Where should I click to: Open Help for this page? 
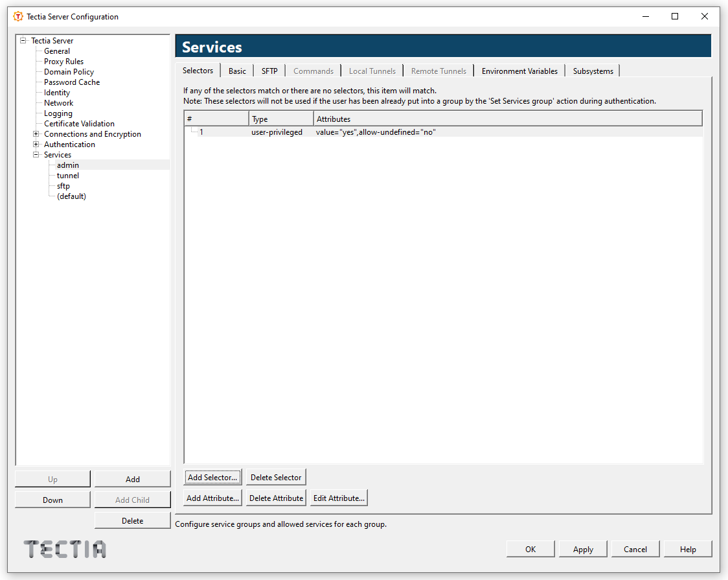coord(688,549)
